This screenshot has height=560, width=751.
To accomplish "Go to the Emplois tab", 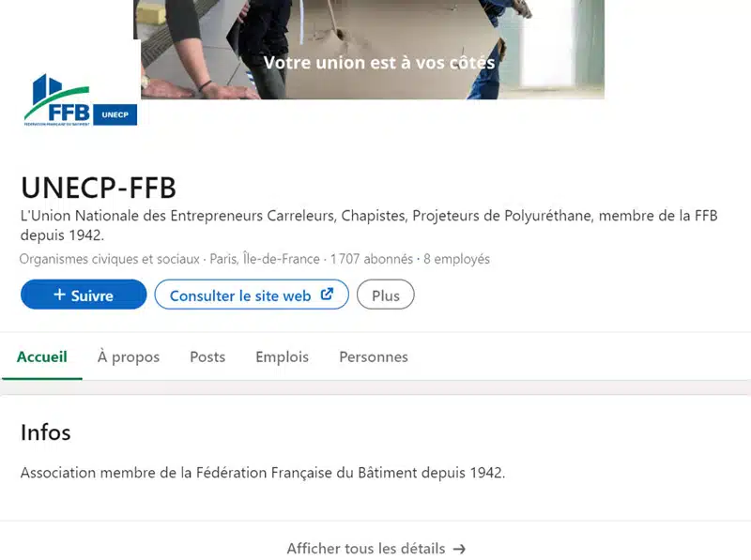I will pyautogui.click(x=283, y=357).
